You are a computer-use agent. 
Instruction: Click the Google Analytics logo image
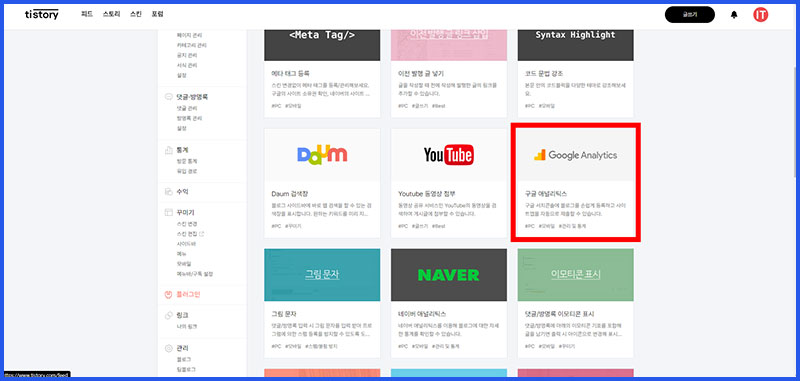[x=576, y=155]
